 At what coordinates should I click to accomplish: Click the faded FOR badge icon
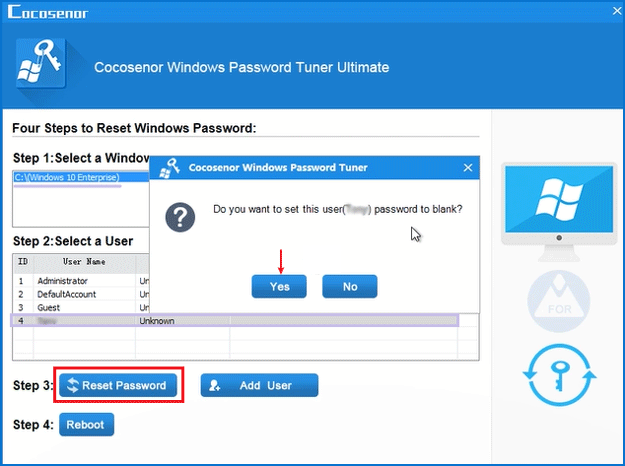[559, 301]
